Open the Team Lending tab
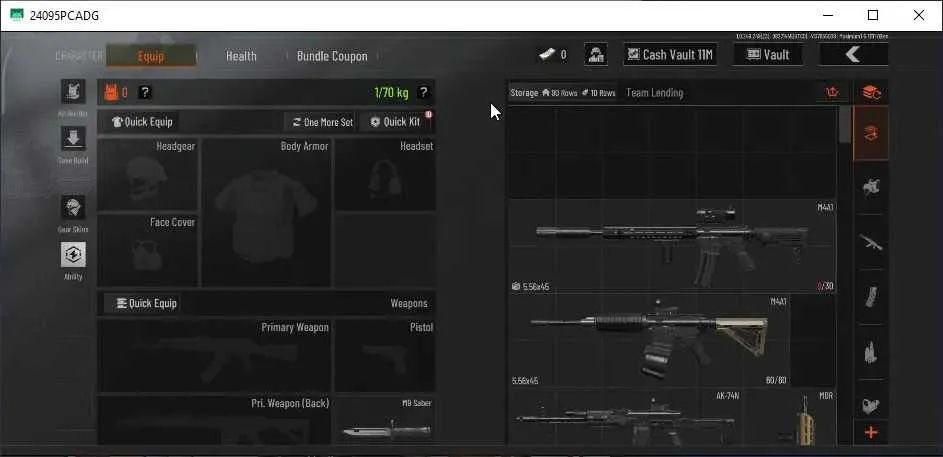 coord(654,93)
